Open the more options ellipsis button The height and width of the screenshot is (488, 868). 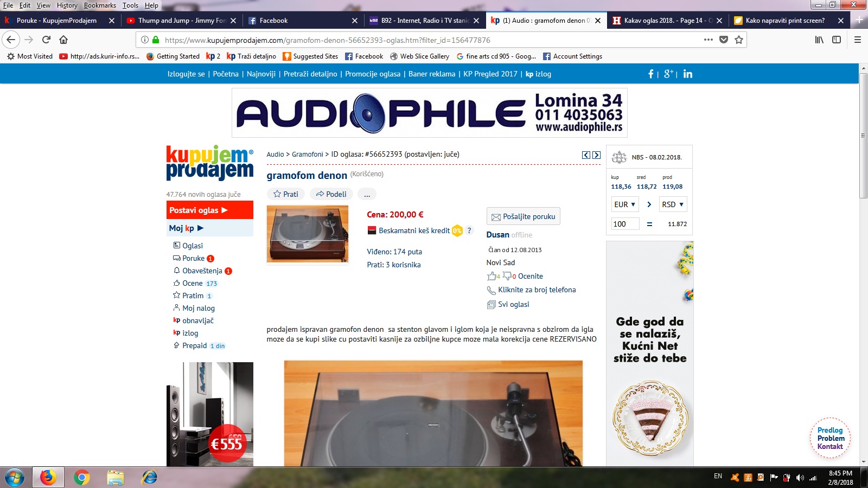click(x=367, y=194)
